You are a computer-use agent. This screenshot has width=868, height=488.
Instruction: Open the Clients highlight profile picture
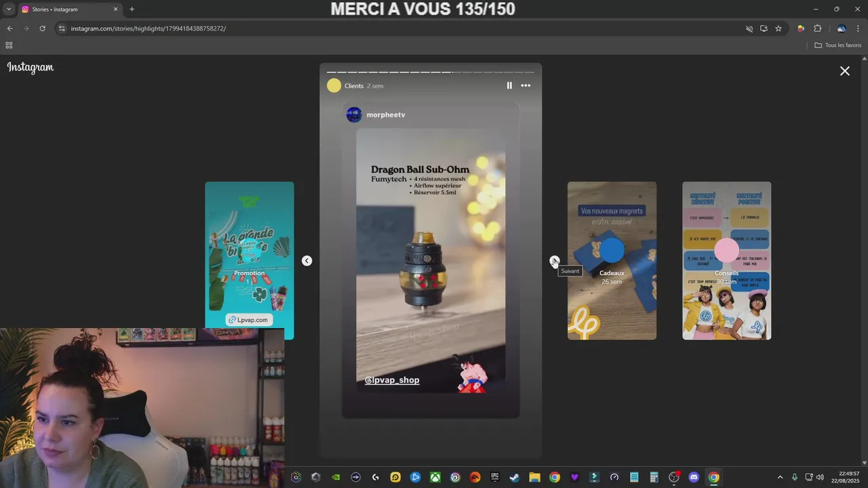pos(334,85)
